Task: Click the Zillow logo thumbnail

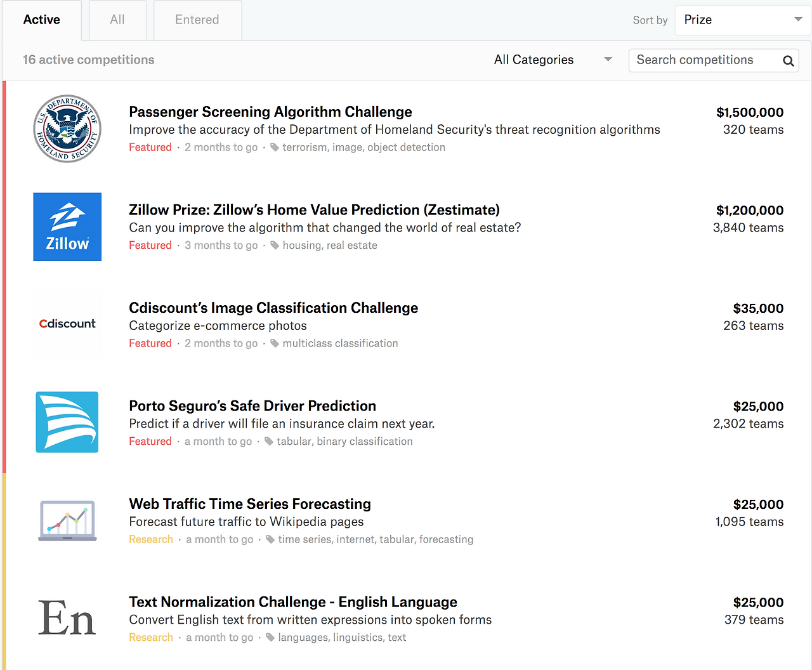Action: 67,227
